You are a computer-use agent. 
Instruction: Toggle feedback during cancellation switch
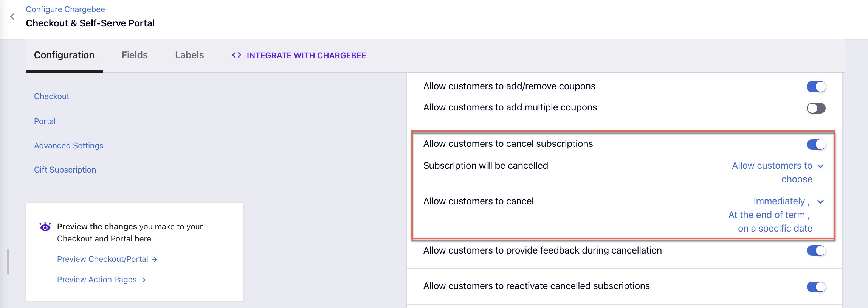pyautogui.click(x=816, y=250)
